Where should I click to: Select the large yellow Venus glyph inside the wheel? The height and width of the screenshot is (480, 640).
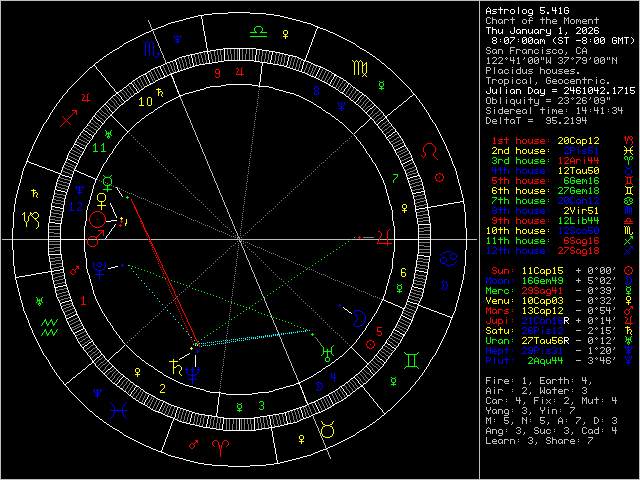(101, 202)
